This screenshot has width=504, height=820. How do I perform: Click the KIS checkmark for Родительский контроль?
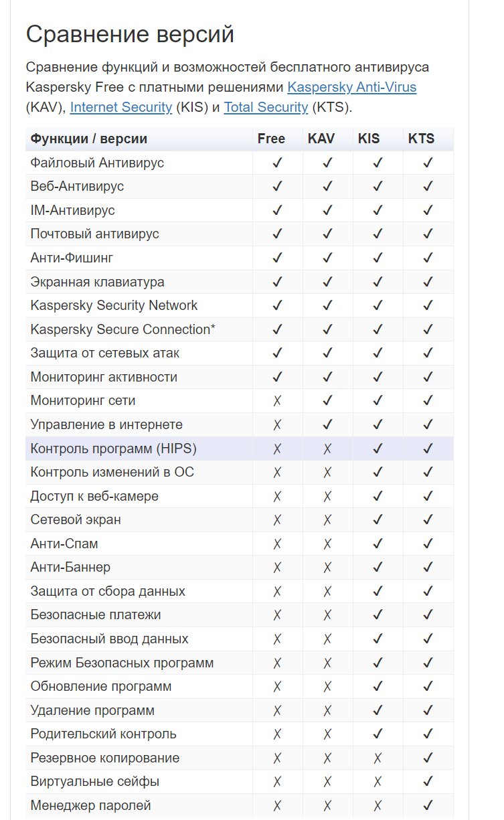377,734
